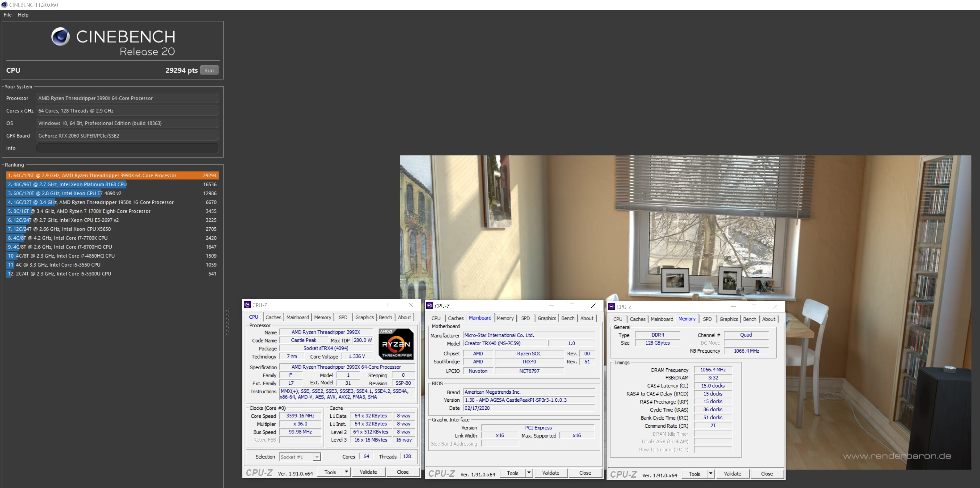The image size is (980, 488).
Task: Open the Memory tab in first CPU-Z window
Action: (323, 317)
